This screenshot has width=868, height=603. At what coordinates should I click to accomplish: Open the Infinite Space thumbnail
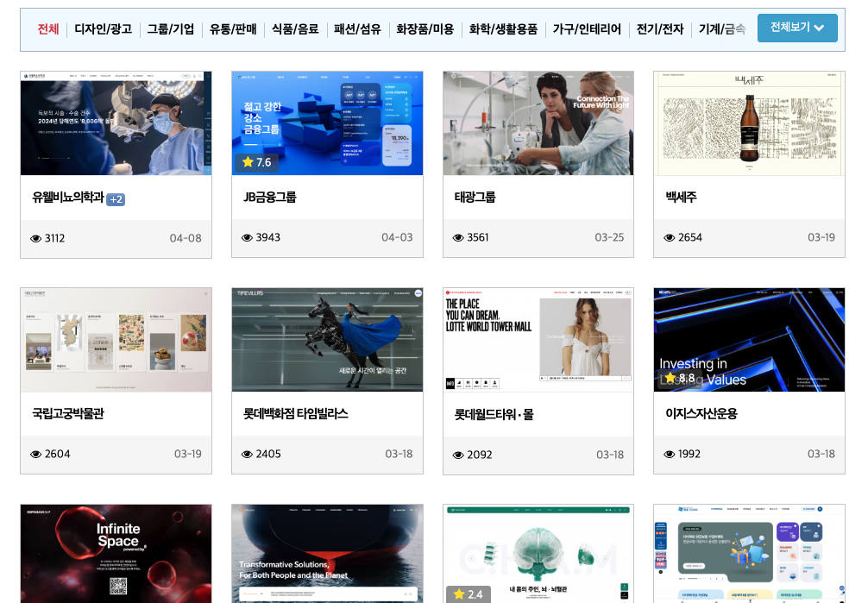pyautogui.click(x=116, y=553)
